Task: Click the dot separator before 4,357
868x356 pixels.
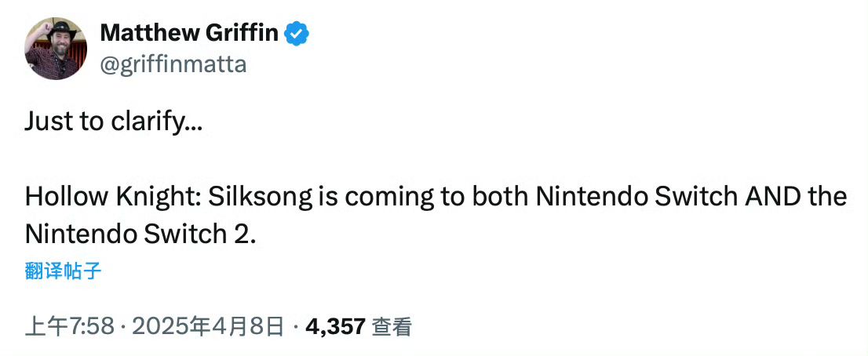Action: pyautogui.click(x=296, y=327)
